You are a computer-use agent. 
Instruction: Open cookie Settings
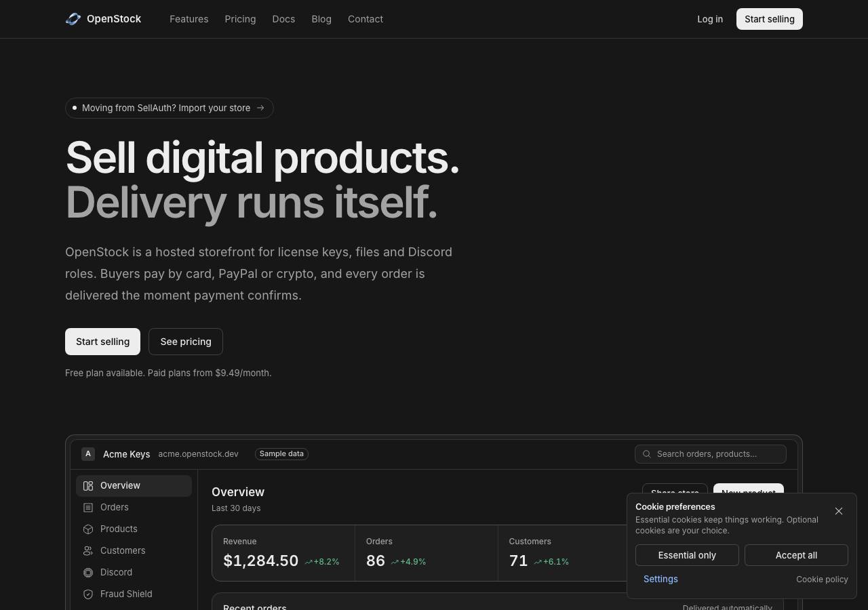(660, 579)
